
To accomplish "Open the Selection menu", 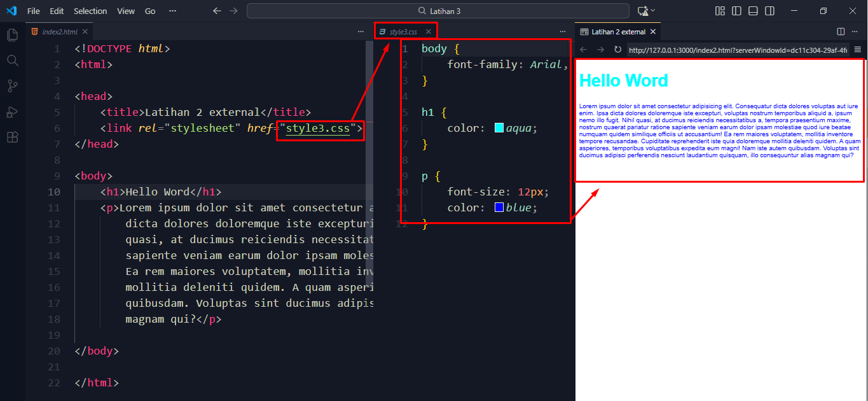I will [90, 11].
